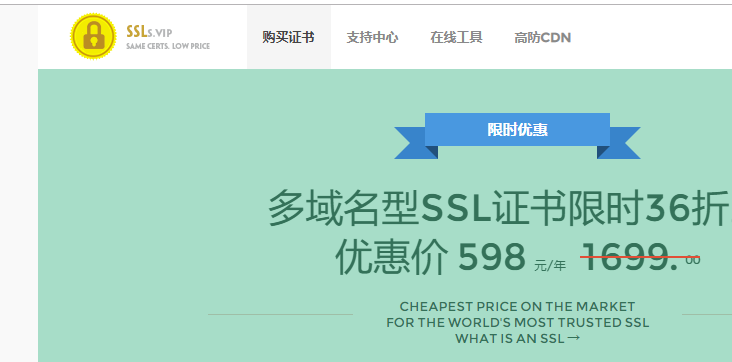
Task: Click the blue 限时优惠 ribbon banner
Action: tap(517, 129)
